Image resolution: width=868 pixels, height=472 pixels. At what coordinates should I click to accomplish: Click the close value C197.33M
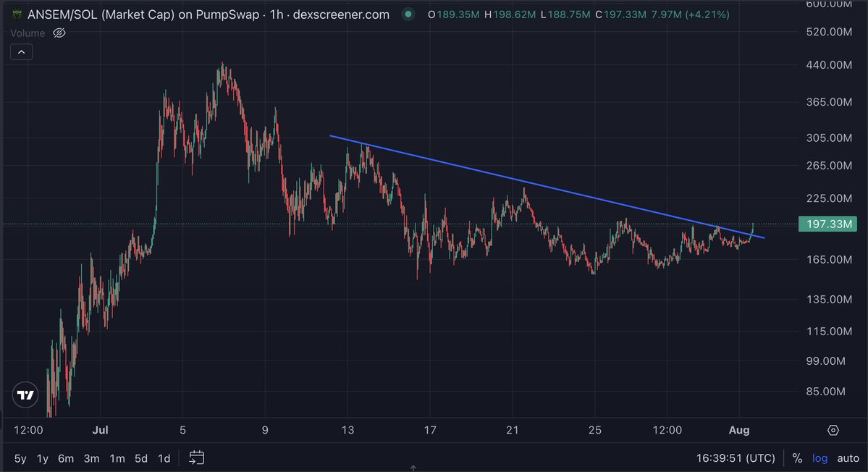click(620, 14)
